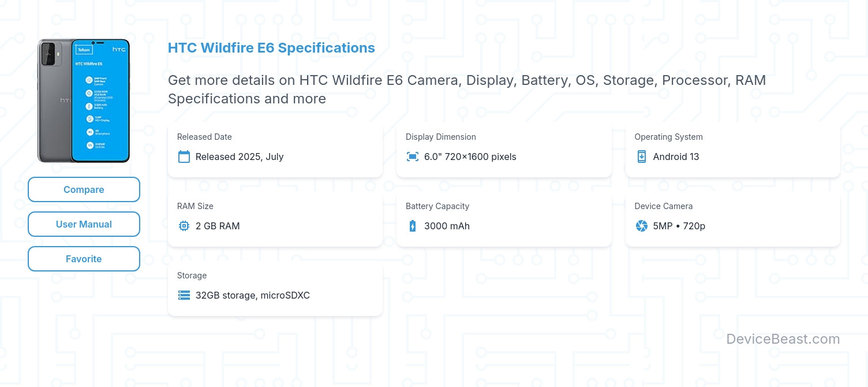
Task: Select the camera aperture icon beside 5MP
Action: [x=642, y=226]
